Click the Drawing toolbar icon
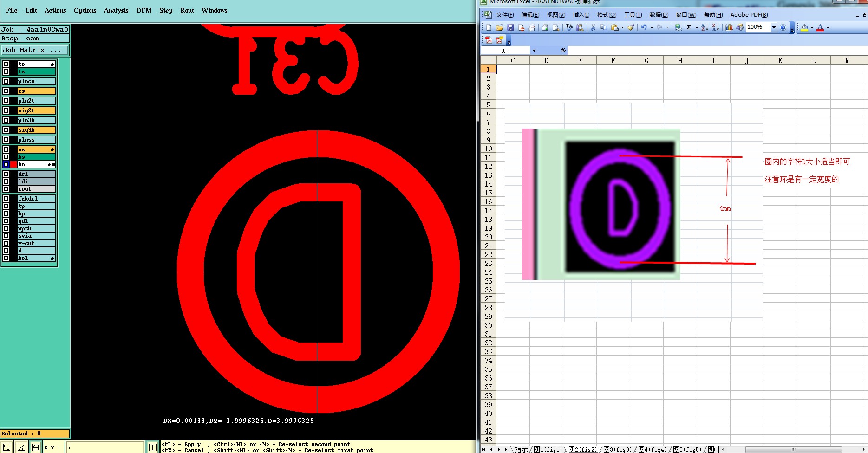This screenshot has width=868, height=453. click(x=740, y=27)
